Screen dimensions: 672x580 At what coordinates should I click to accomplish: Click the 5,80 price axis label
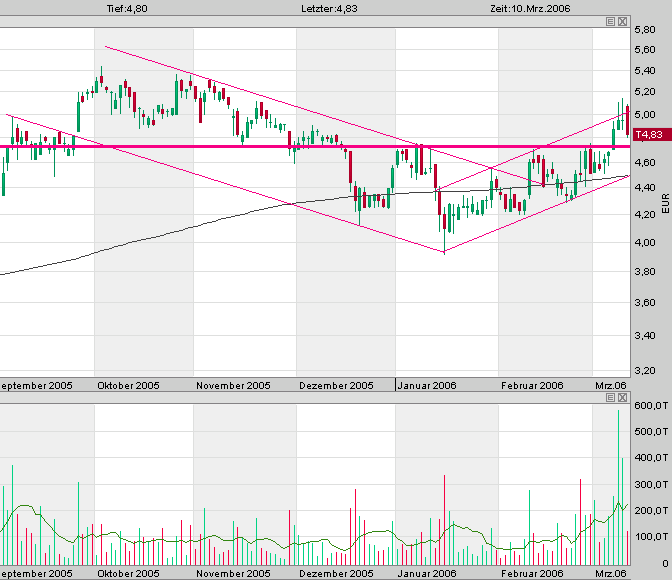tap(645, 30)
